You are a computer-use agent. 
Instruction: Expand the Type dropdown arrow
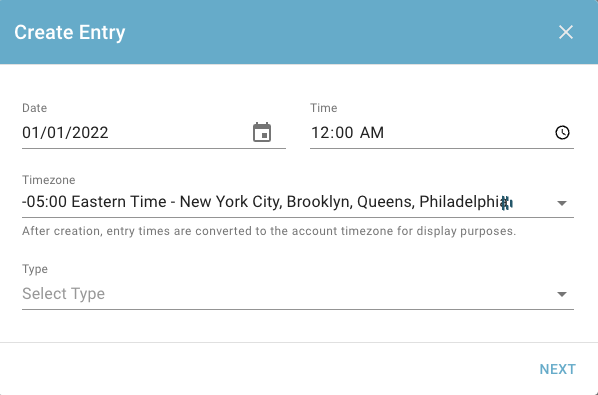[562, 294]
